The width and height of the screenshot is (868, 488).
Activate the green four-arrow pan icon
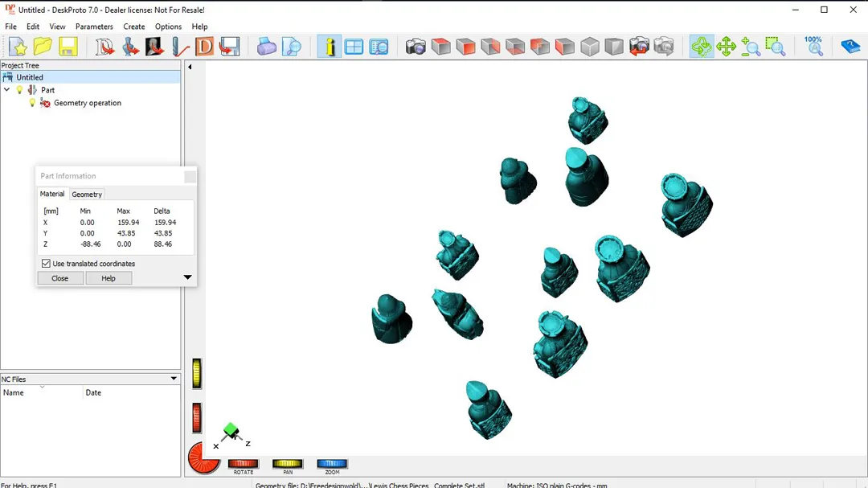[x=726, y=47]
